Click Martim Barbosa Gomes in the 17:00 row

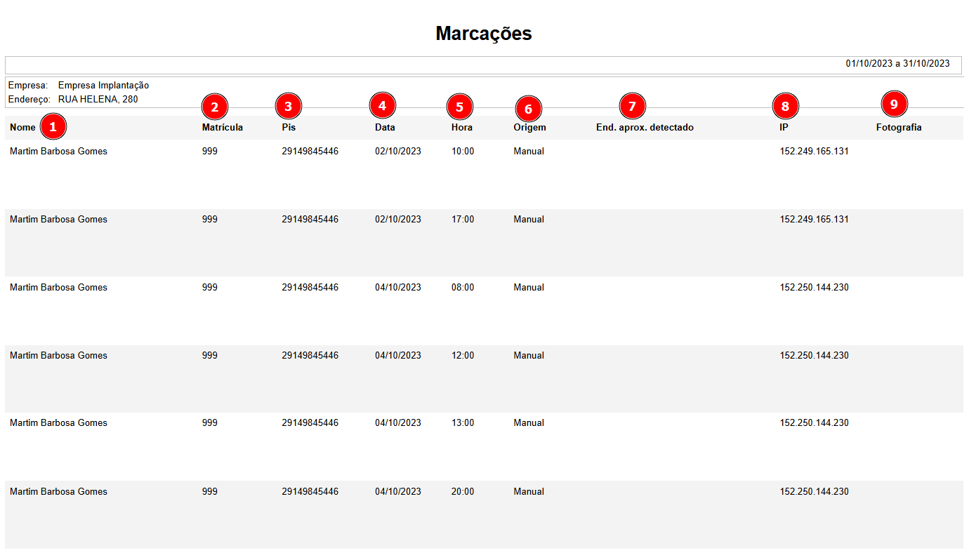[x=58, y=220]
